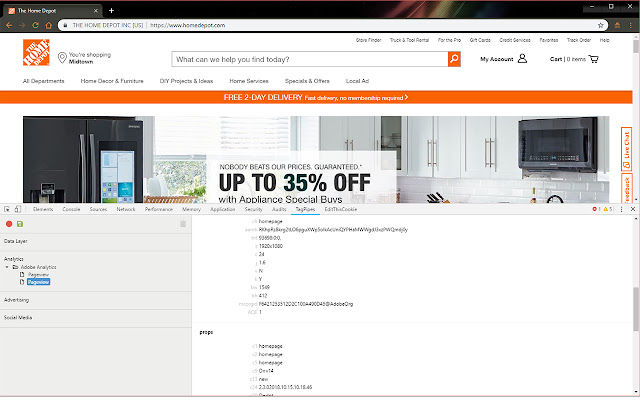The image size is (640, 400).
Task: Click the Feedback side tab
Action: 626,189
